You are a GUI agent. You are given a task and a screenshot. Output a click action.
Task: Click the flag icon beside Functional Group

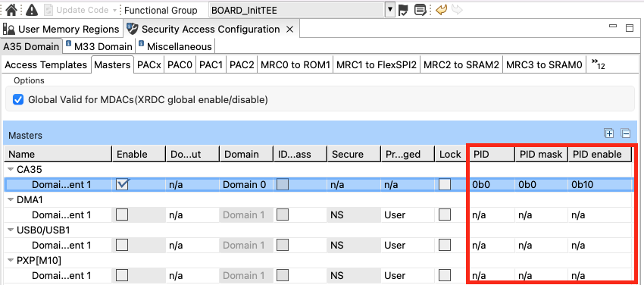pyautogui.click(x=404, y=11)
